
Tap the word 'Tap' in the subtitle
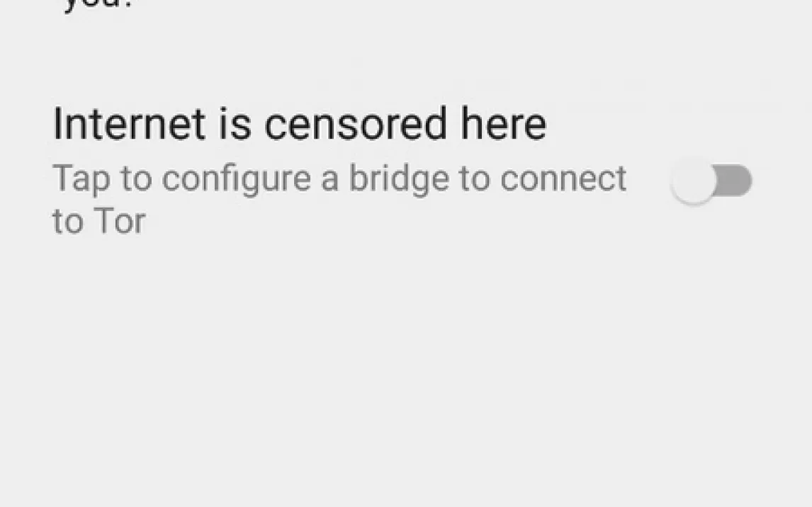coord(81,180)
